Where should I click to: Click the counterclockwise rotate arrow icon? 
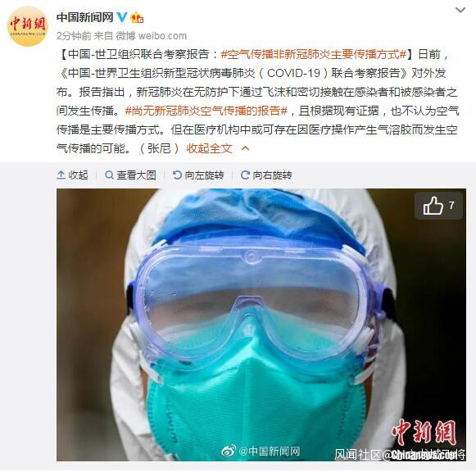(x=177, y=175)
